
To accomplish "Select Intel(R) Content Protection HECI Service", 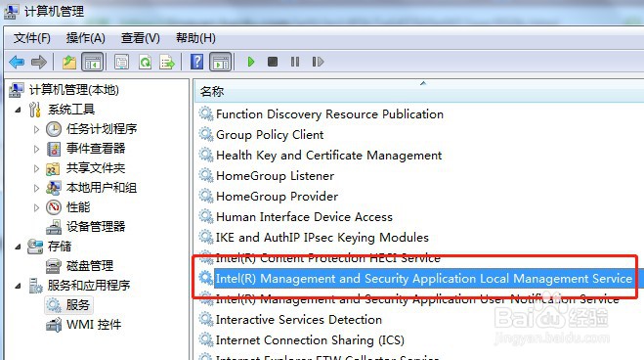I will point(328,257).
